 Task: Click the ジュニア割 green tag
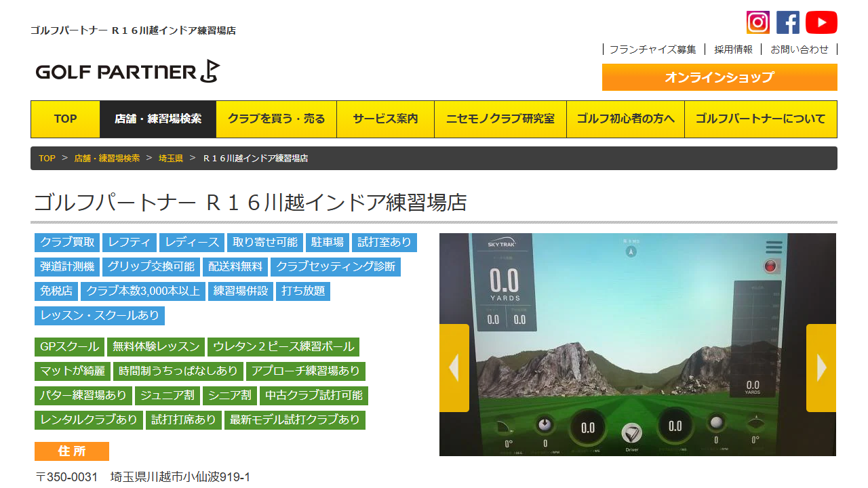click(x=167, y=396)
